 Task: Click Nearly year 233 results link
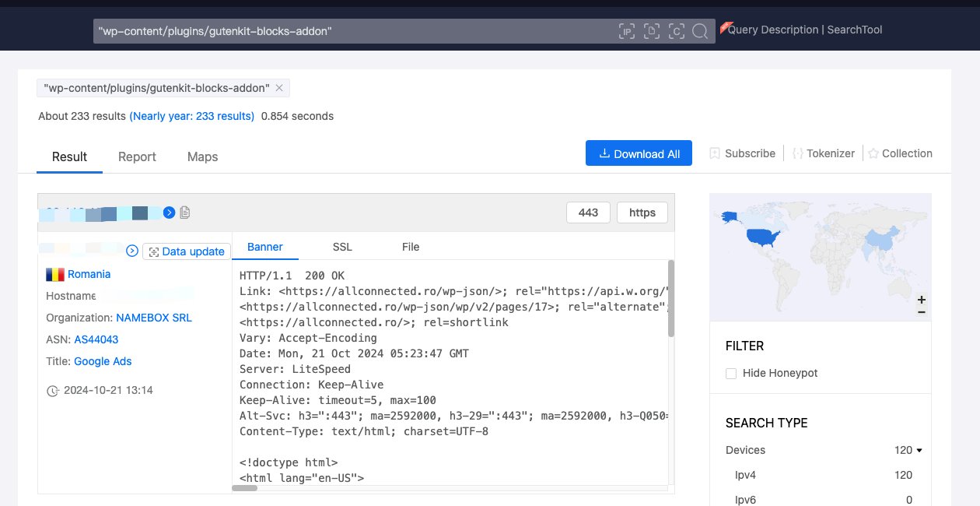(x=192, y=116)
